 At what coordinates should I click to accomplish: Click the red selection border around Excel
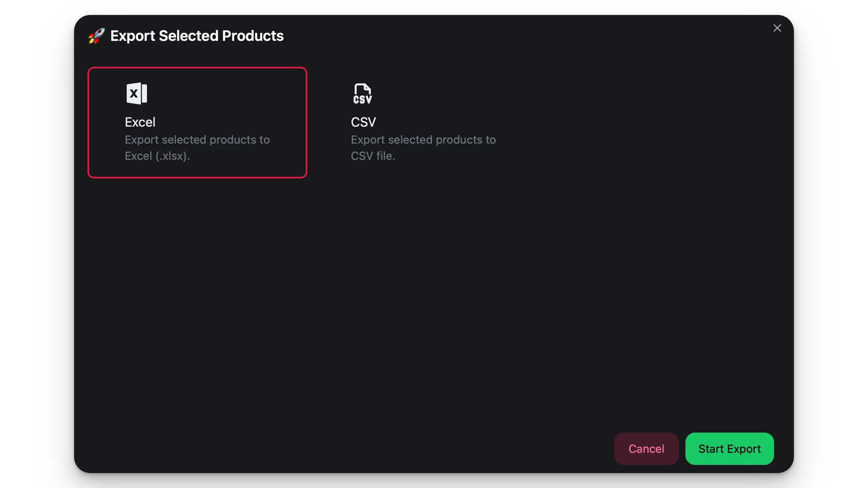(x=197, y=68)
